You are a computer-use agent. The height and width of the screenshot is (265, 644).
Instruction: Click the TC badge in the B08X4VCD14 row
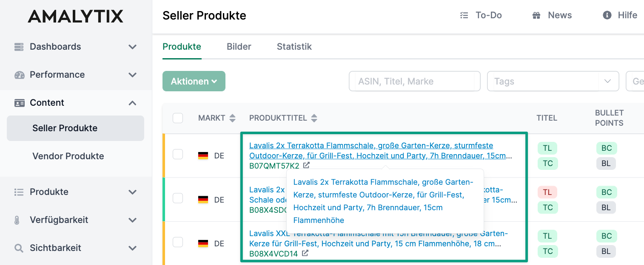pyautogui.click(x=548, y=251)
